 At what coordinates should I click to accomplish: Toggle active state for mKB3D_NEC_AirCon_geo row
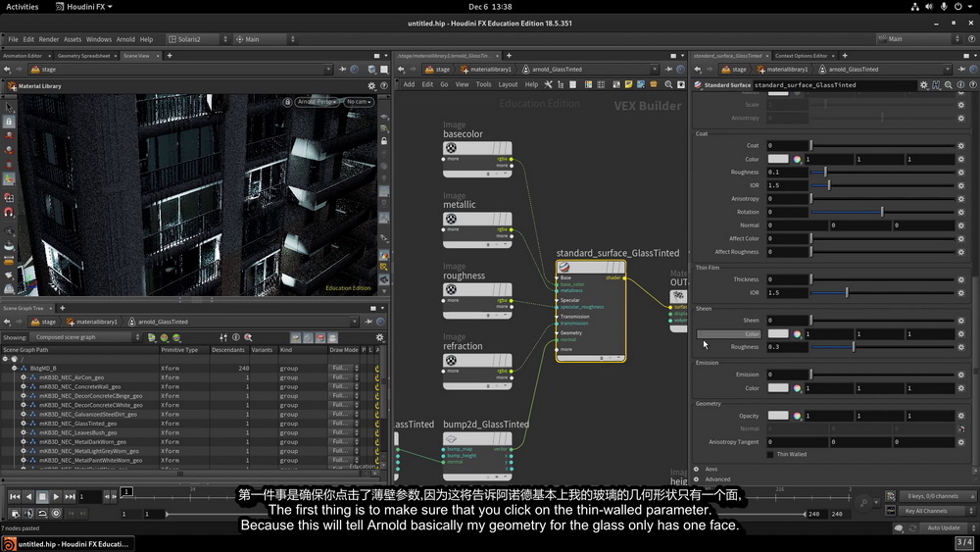point(377,377)
